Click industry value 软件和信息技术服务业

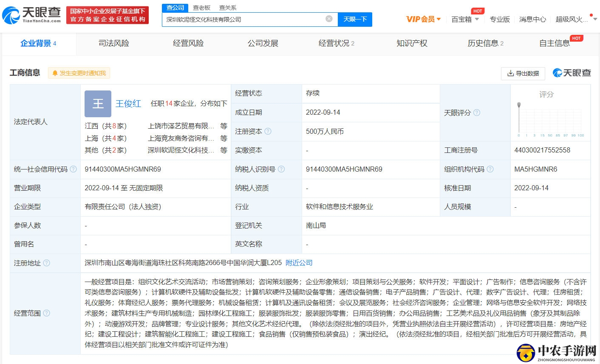point(340,206)
